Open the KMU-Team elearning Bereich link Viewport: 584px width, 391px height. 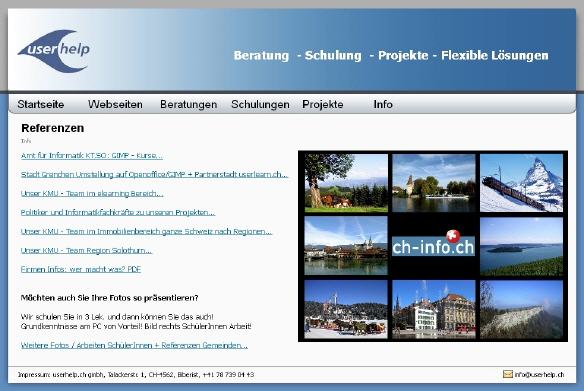click(x=92, y=193)
